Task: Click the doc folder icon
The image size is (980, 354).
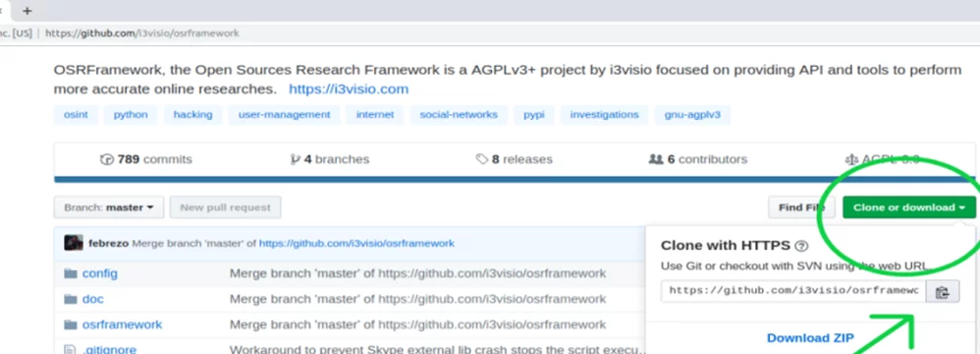Action: pos(71,299)
